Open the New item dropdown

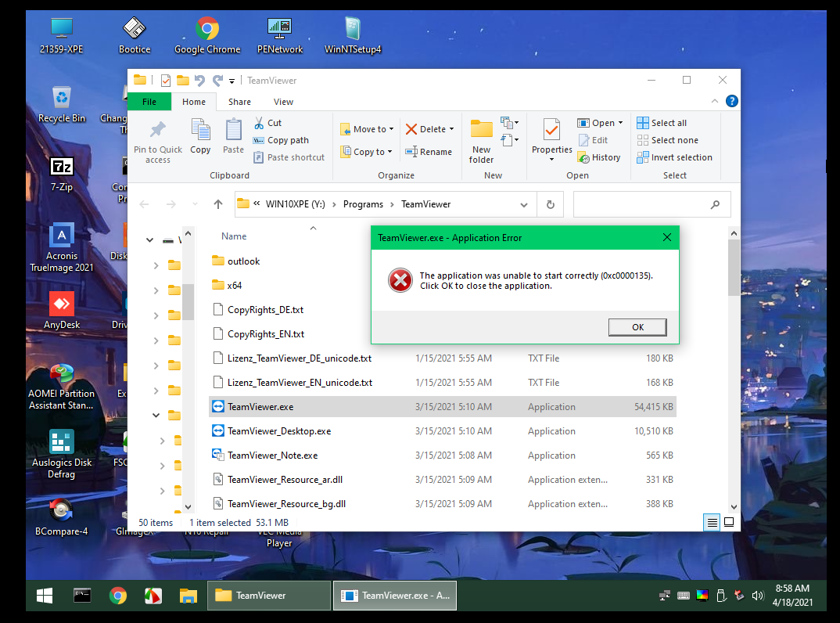(x=509, y=123)
